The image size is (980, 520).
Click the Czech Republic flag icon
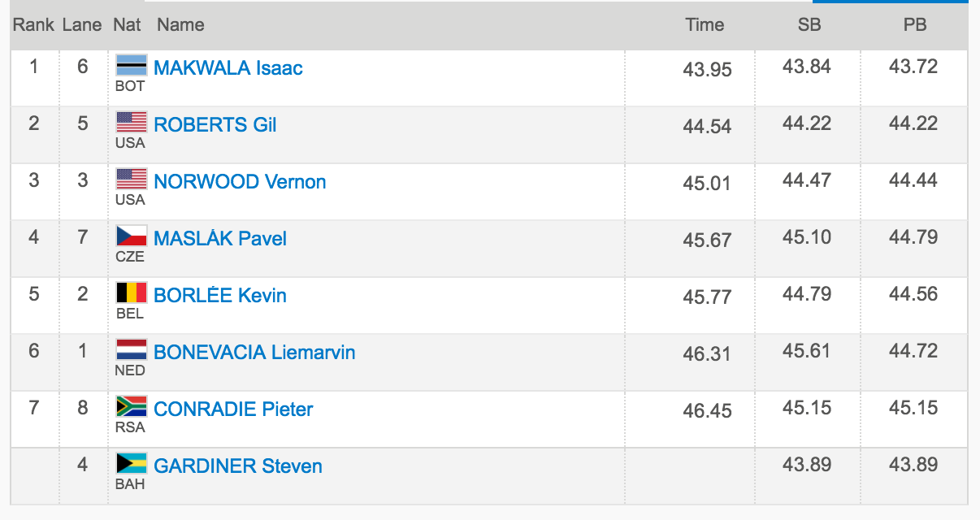click(132, 236)
